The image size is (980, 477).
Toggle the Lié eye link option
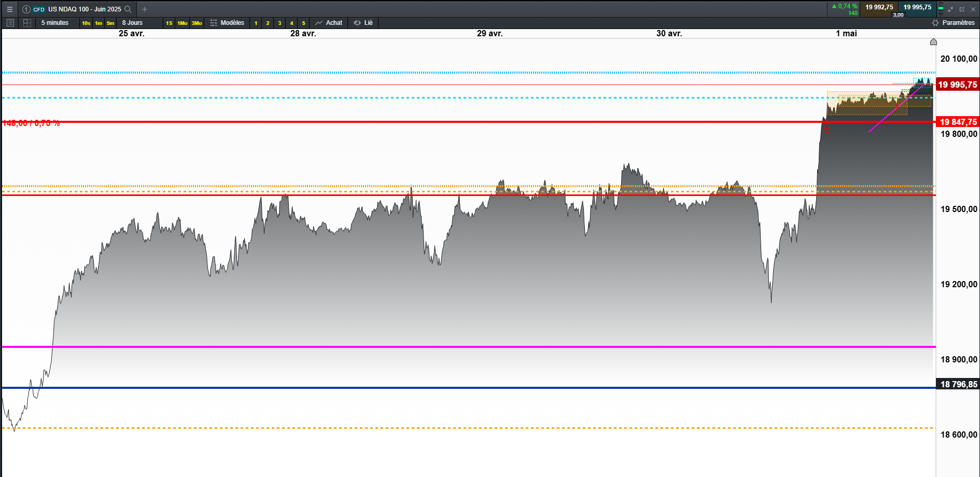pos(363,23)
